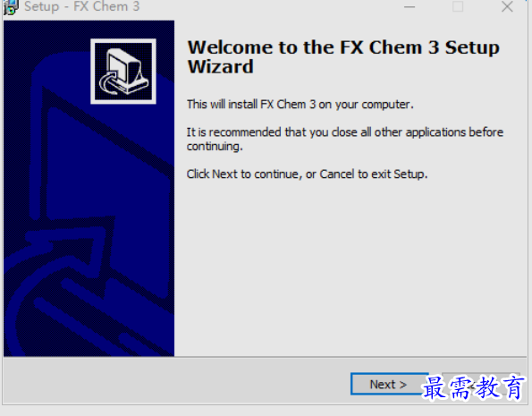
Task: Click the Setup icon in title bar
Action: pos(11,7)
